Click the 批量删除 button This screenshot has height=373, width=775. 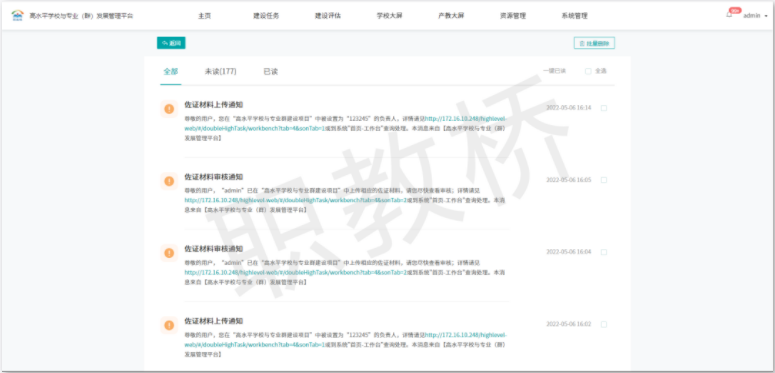click(x=595, y=43)
